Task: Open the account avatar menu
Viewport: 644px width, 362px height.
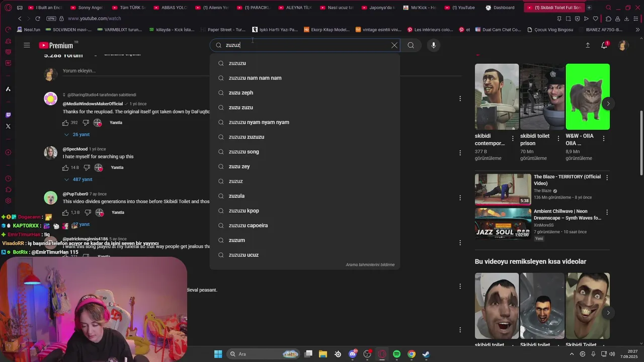Action: click(x=623, y=45)
